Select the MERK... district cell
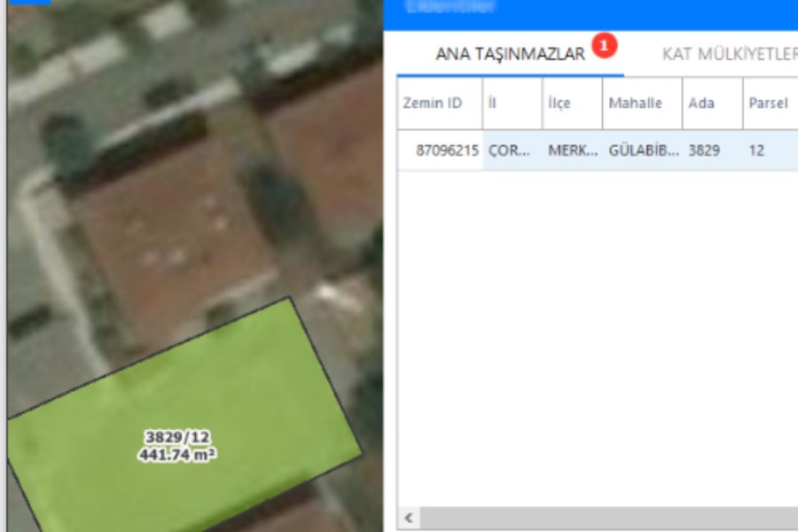The image size is (798, 532). coord(573,151)
